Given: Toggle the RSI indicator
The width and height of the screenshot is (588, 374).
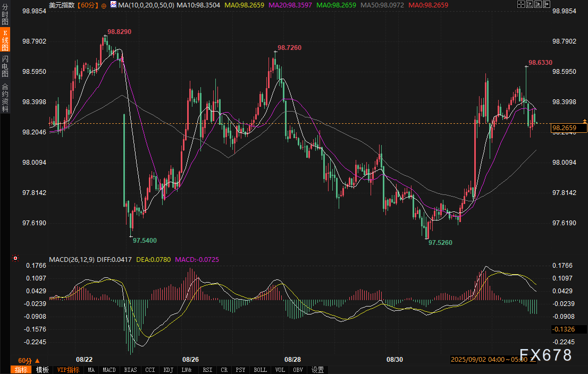Looking at the screenshot, I should pyautogui.click(x=207, y=370).
